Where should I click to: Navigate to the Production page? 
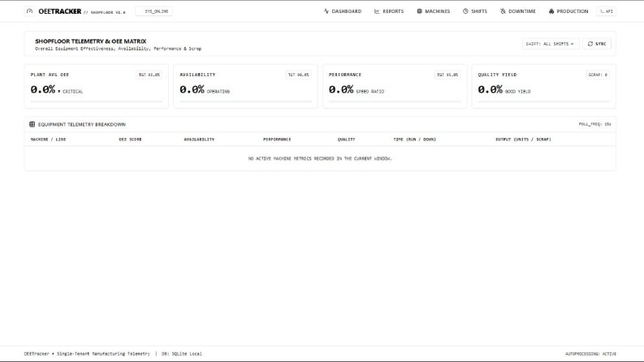coord(568,11)
